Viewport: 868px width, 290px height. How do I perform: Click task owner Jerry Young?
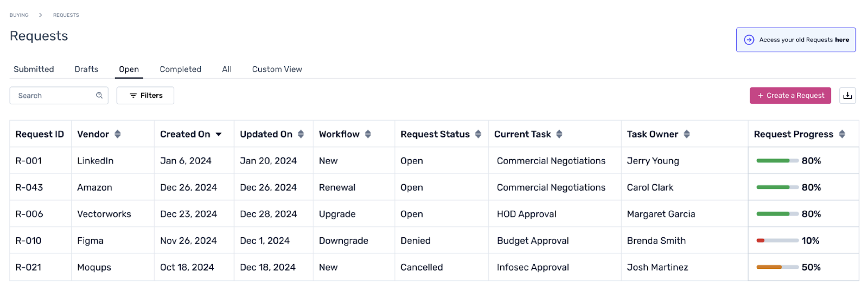(653, 161)
